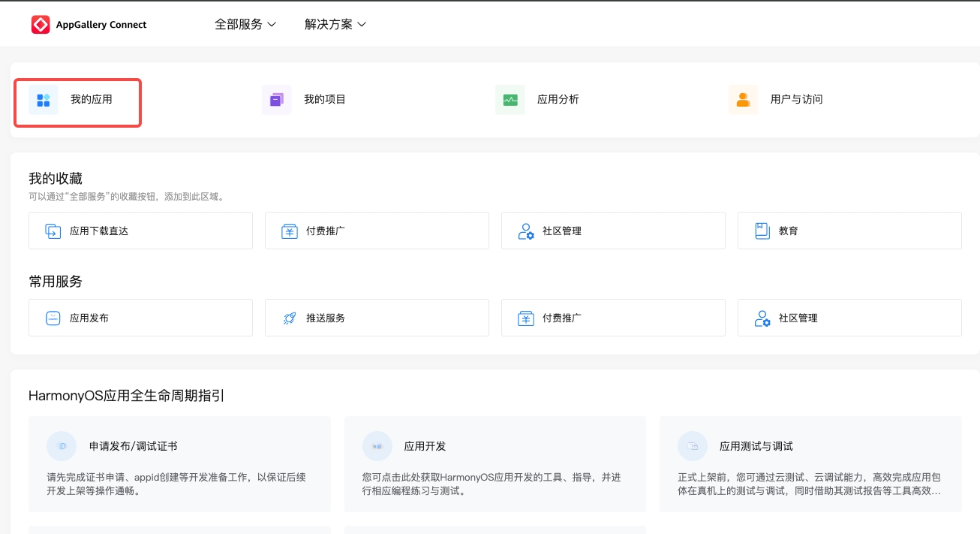Open the 解决方案 menu label

click(x=329, y=24)
